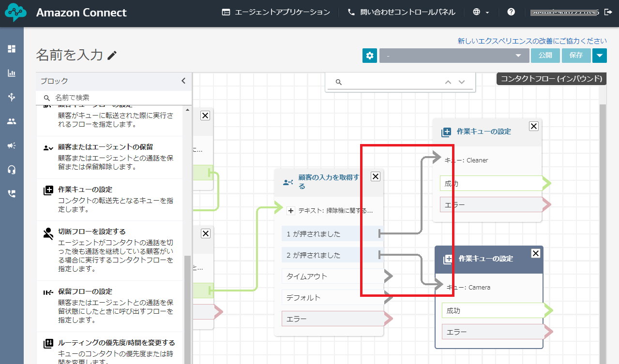Select the 顧客またはエージェントの保留 block
Viewport: 619px width, 364px height.
tap(110, 157)
